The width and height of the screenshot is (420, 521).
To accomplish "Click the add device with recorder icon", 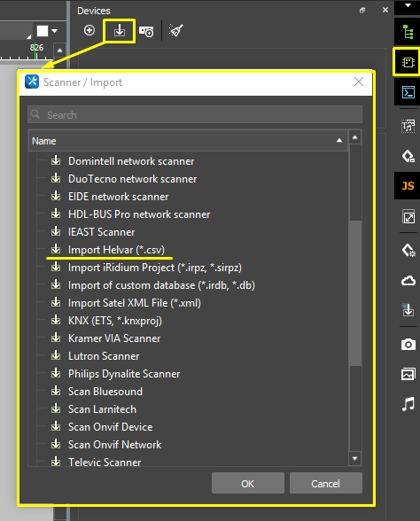I will click(x=146, y=31).
